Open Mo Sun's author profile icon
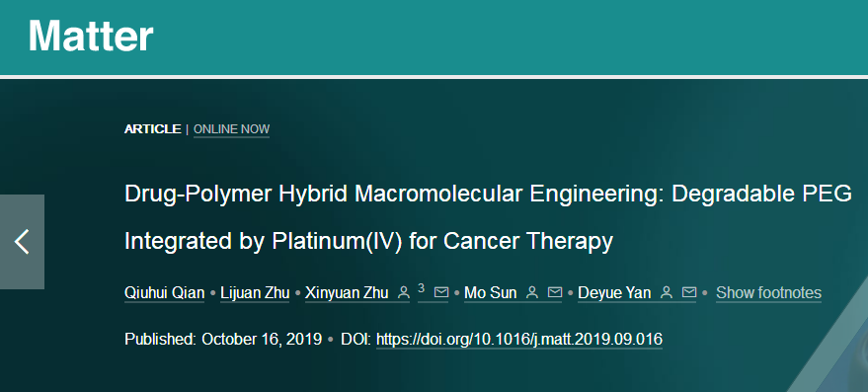The width and height of the screenshot is (868, 392). (x=532, y=292)
